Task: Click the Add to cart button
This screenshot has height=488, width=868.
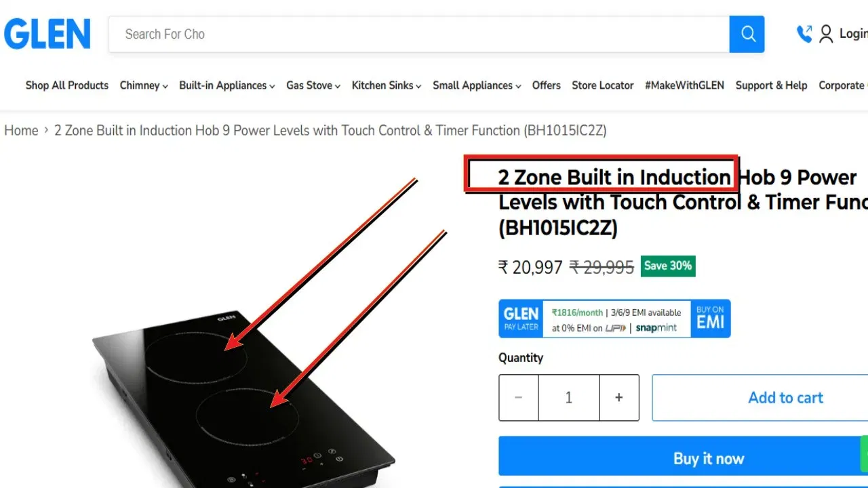Action: click(760, 398)
